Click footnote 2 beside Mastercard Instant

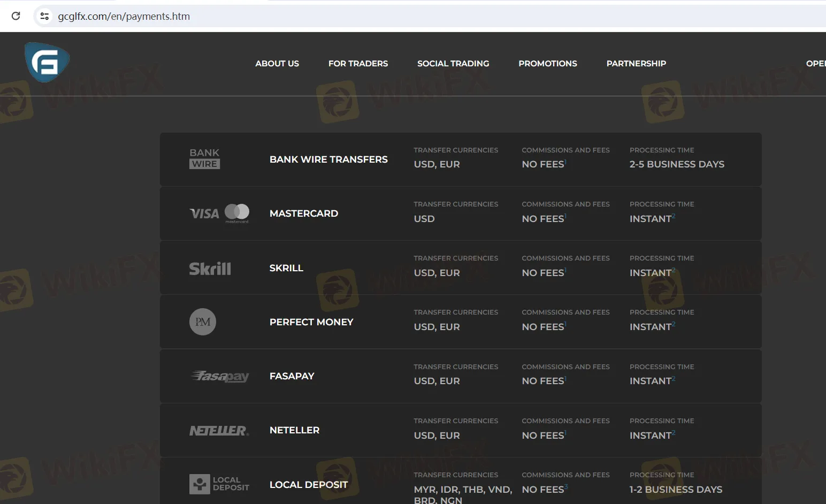[674, 216]
